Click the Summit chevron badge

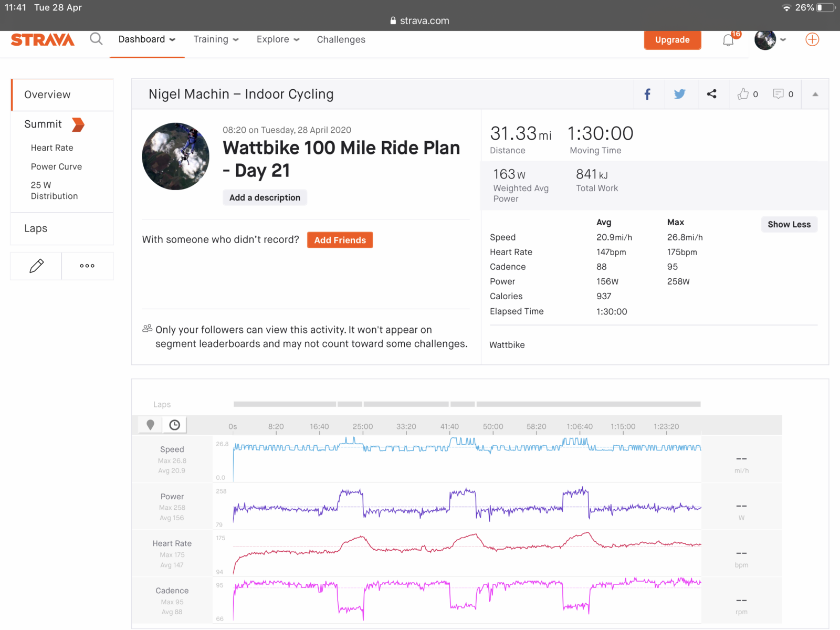pyautogui.click(x=78, y=124)
